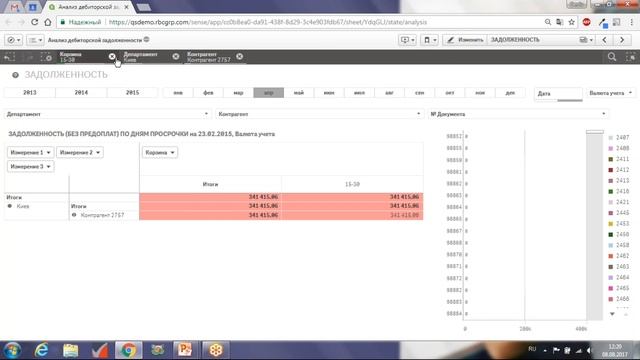This screenshot has height=360, width=640.
Task: Click the Изменить edit button
Action: (x=465, y=40)
